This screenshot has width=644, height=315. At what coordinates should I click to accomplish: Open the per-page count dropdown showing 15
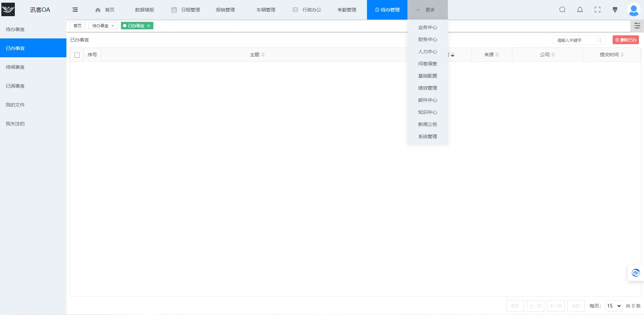click(x=614, y=306)
